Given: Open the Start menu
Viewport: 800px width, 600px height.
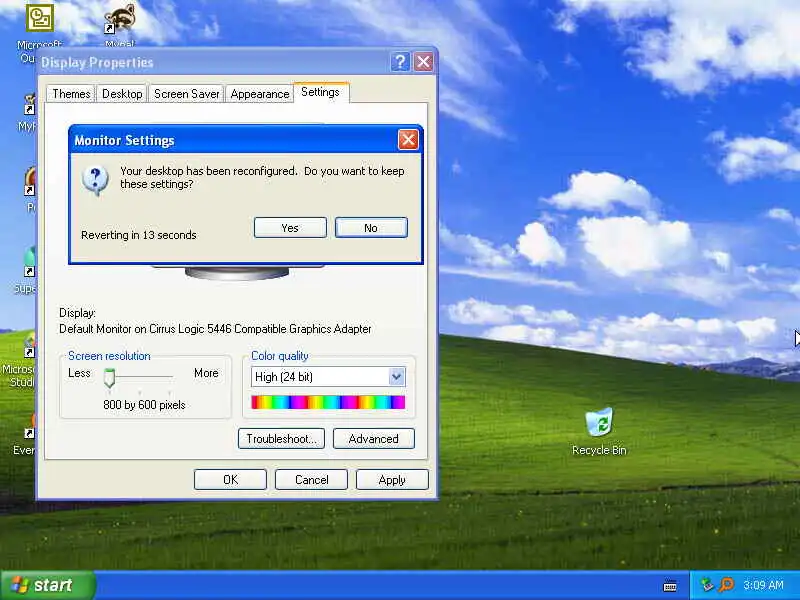Looking at the screenshot, I should coord(47,585).
